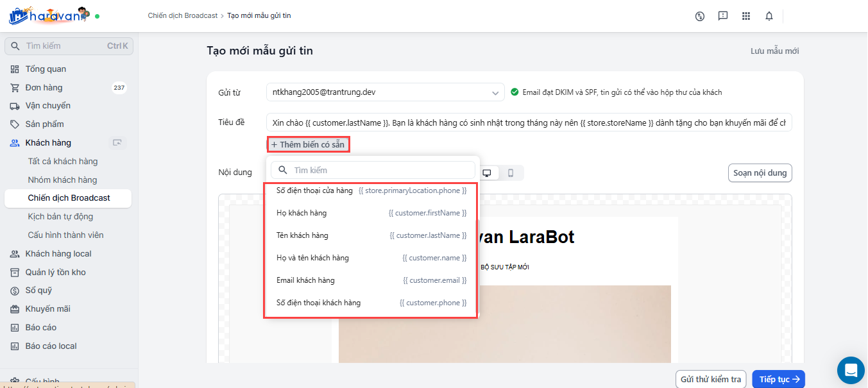Insert Số điện thoại khách hàng variable

pyautogui.click(x=371, y=303)
